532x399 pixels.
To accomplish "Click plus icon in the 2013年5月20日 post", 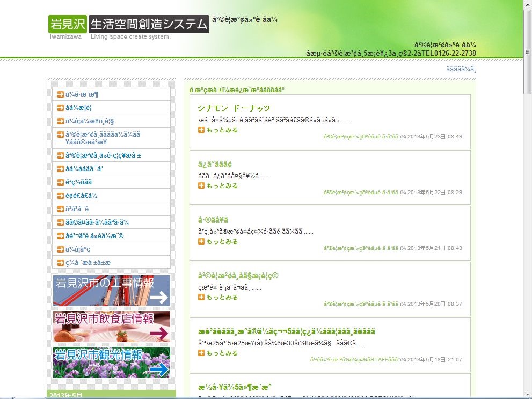I will coord(201,297).
